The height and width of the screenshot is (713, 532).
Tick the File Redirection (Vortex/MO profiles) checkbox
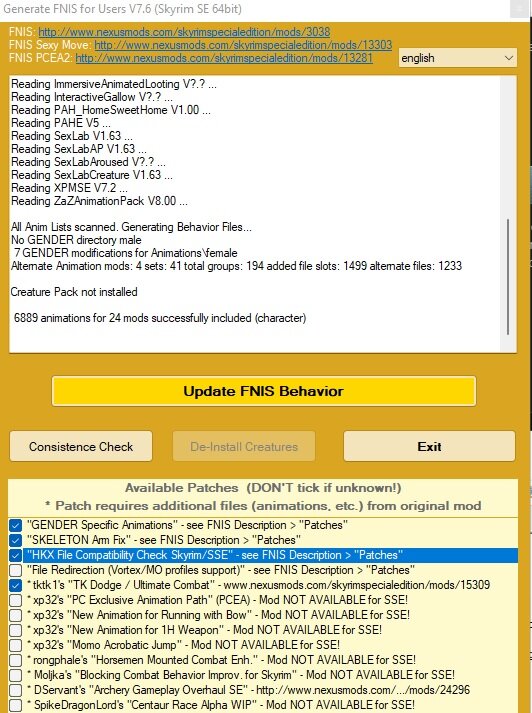(x=15, y=570)
